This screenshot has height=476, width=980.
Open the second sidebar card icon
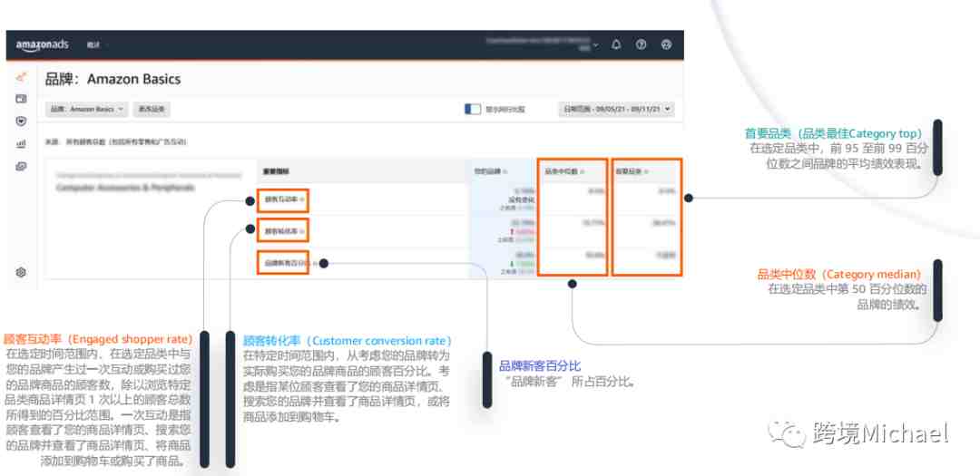[x=21, y=99]
